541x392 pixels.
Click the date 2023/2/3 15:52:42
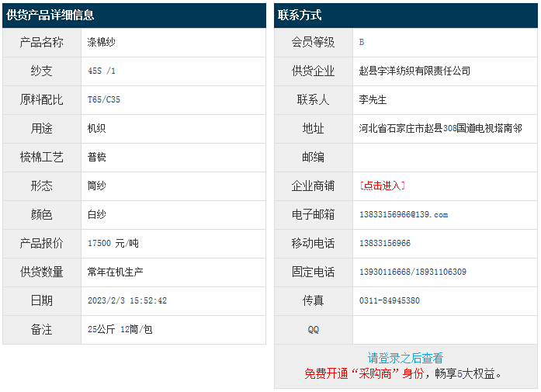[127, 300]
